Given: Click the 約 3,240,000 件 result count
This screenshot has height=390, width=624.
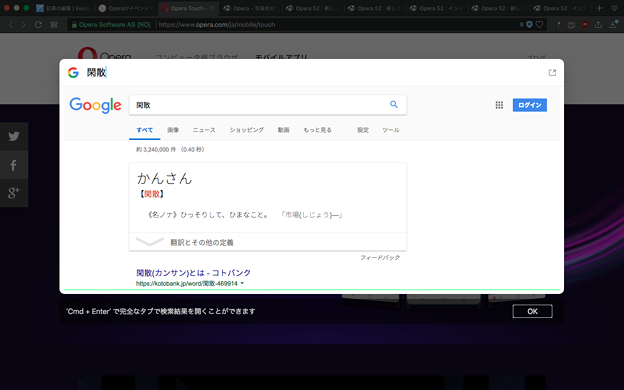Looking at the screenshot, I should (x=156, y=150).
